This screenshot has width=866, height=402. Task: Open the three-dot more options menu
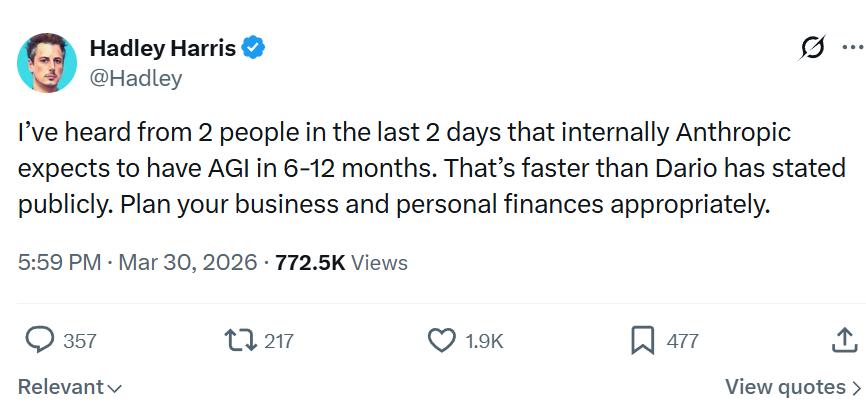(853, 47)
